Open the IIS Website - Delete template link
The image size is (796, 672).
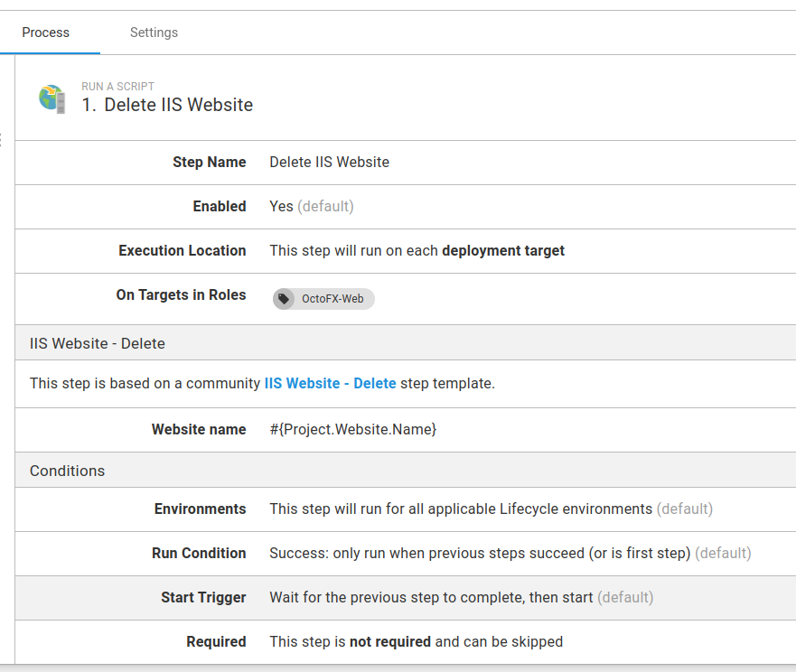pyautogui.click(x=330, y=383)
